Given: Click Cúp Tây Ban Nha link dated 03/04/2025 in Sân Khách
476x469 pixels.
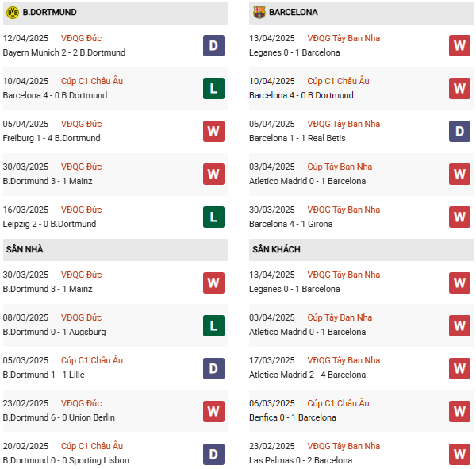Looking at the screenshot, I should coord(340,317).
